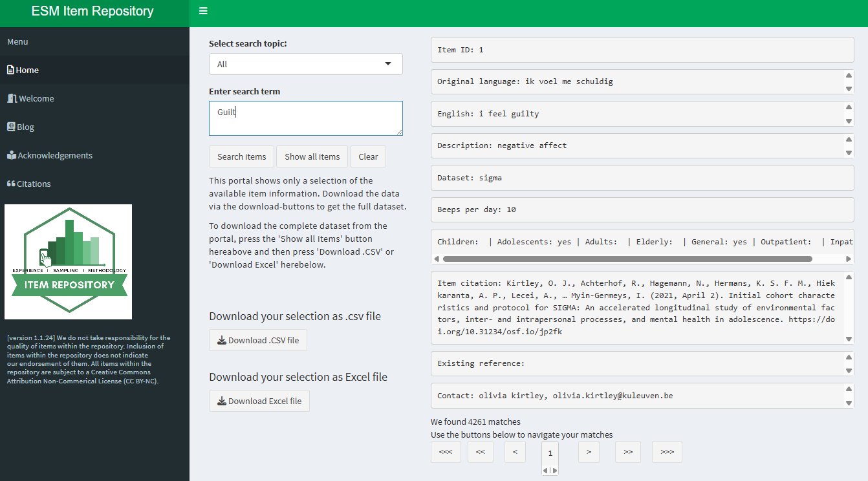Click the Home document icon

[x=10, y=70]
